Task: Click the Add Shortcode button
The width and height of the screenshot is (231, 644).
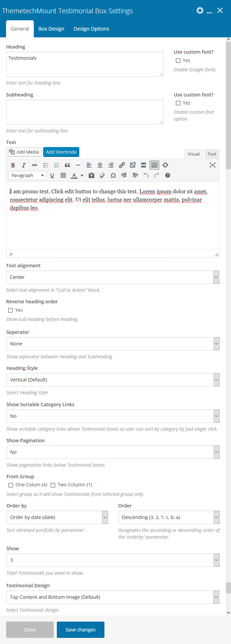Action: coord(61,152)
